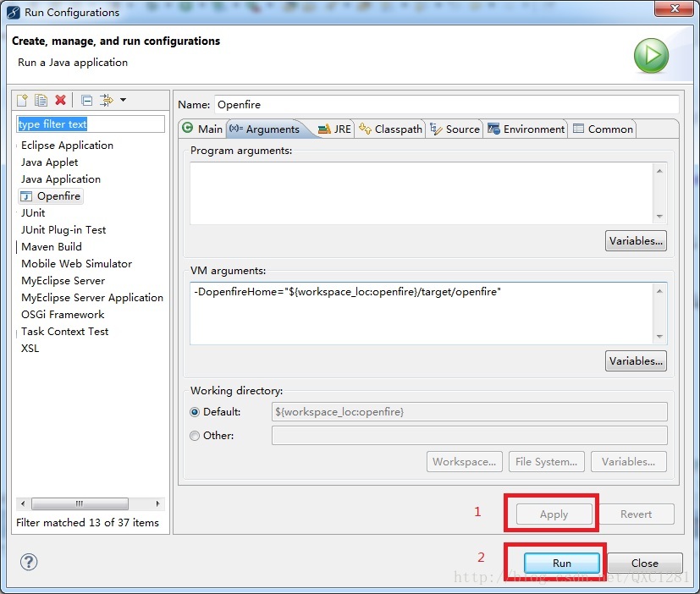Select the Default working directory radio button
Screen dimensions: 700x594
point(195,412)
